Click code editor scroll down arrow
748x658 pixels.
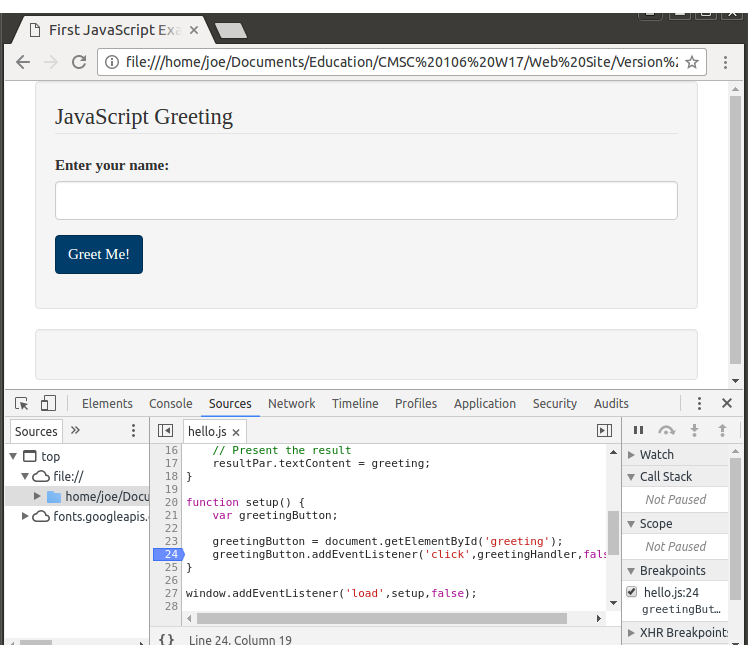pos(613,603)
